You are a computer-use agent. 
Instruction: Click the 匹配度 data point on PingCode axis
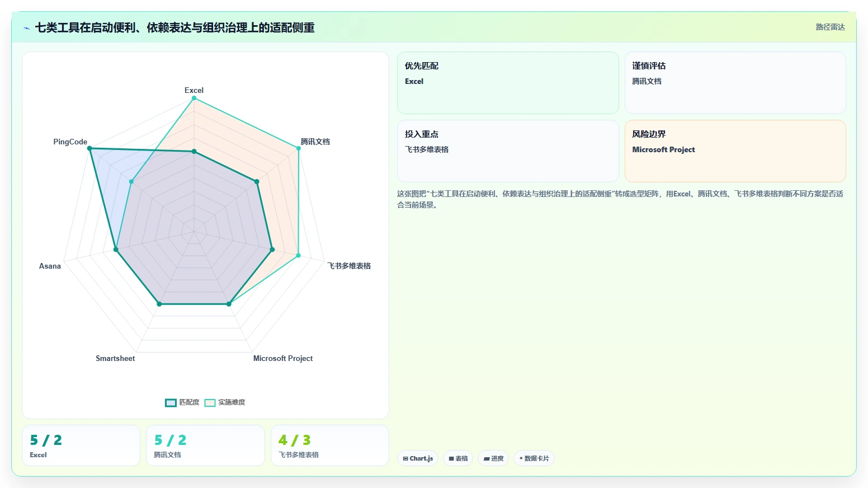pos(90,148)
